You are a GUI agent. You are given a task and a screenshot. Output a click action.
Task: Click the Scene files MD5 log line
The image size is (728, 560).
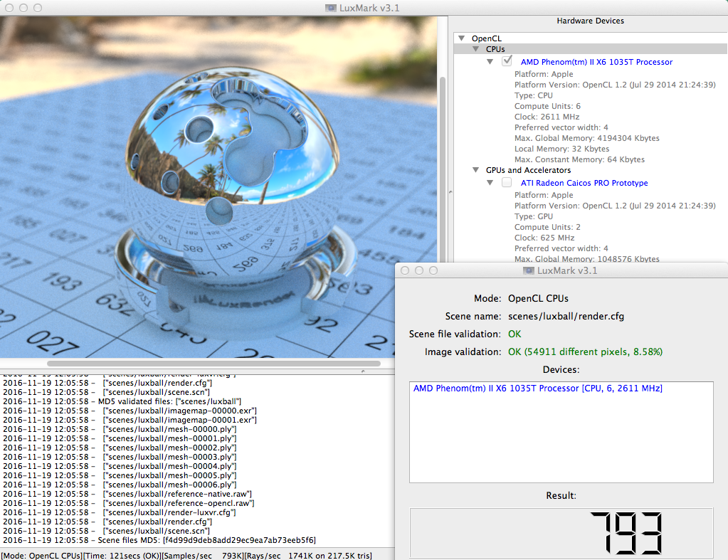coord(159,541)
